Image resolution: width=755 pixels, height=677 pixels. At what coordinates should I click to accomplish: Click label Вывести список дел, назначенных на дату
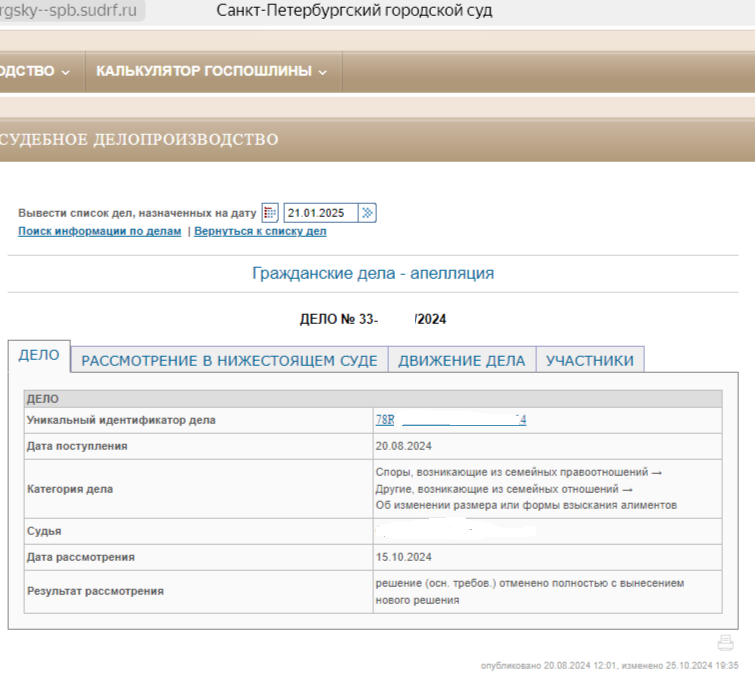pyautogui.click(x=137, y=213)
